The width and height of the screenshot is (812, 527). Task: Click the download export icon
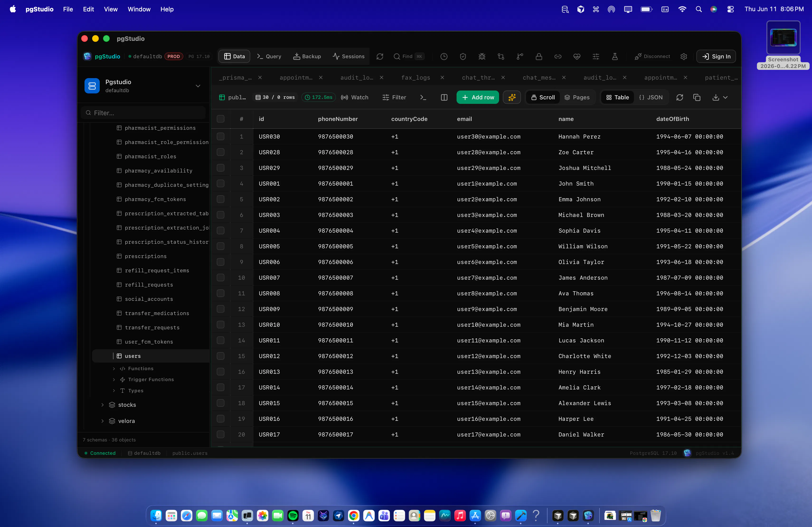click(715, 97)
